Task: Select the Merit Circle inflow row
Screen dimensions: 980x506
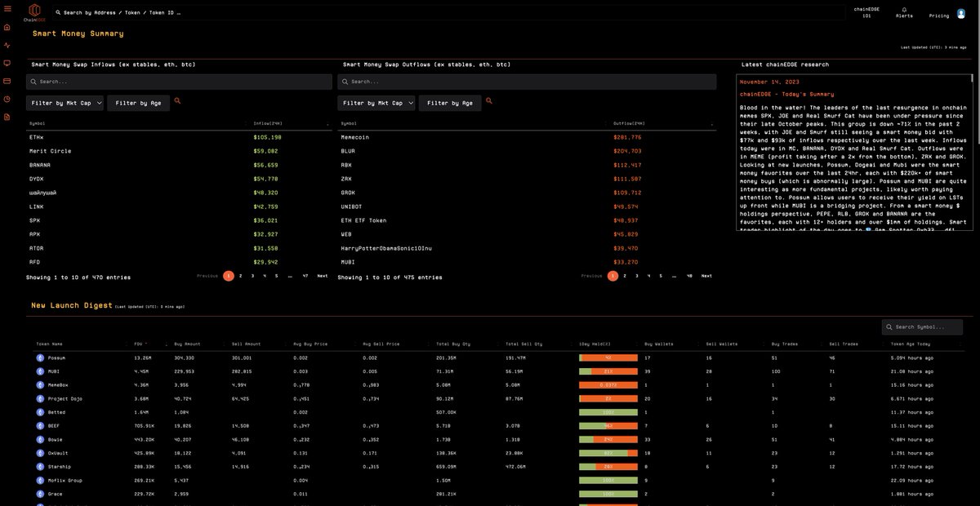Action: 179,151
